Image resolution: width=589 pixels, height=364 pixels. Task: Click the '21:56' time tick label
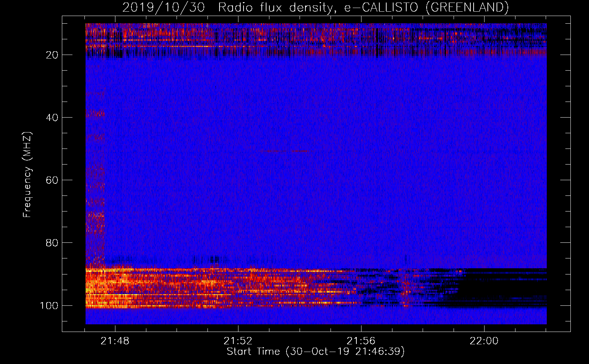361,341
